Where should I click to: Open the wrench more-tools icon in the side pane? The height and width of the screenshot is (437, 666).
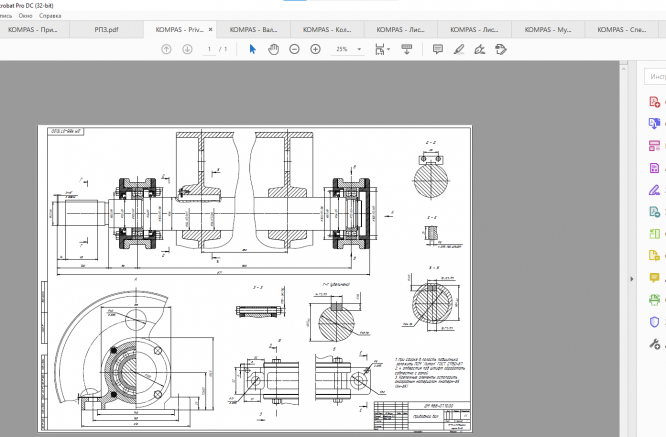click(x=656, y=343)
